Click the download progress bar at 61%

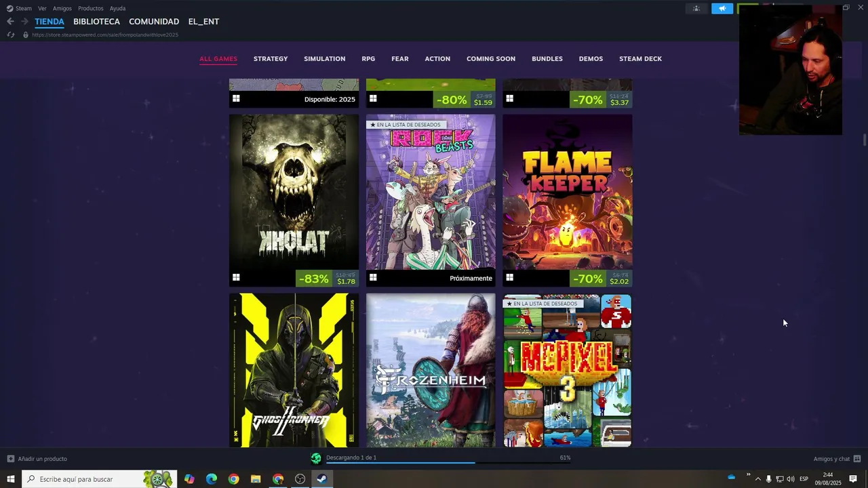(x=448, y=463)
